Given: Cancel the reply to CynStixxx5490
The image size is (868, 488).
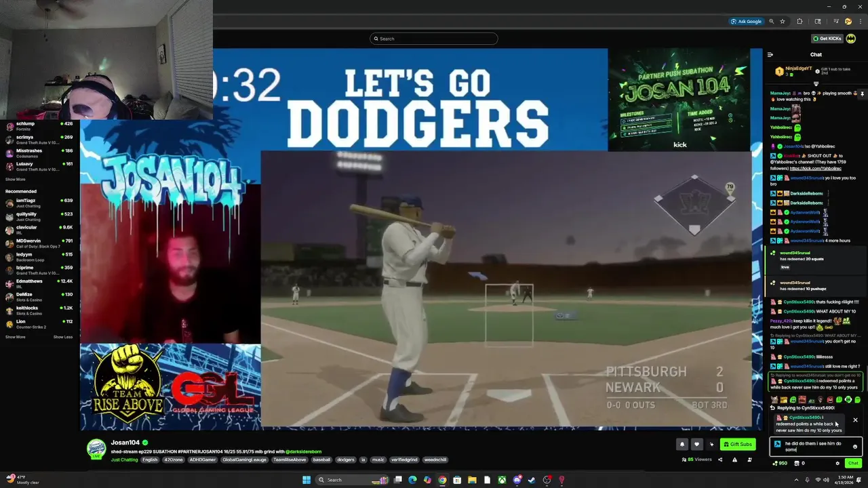Looking at the screenshot, I should 855,420.
